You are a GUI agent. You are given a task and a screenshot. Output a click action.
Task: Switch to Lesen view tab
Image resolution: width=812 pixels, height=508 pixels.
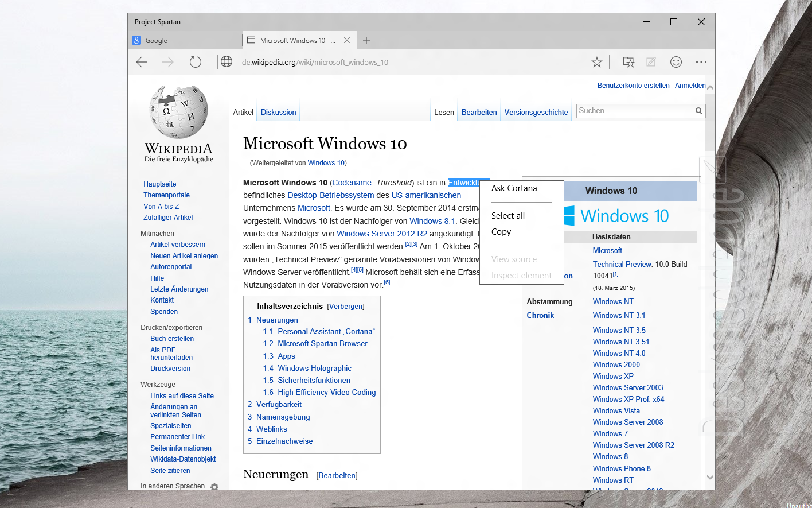[444, 112]
